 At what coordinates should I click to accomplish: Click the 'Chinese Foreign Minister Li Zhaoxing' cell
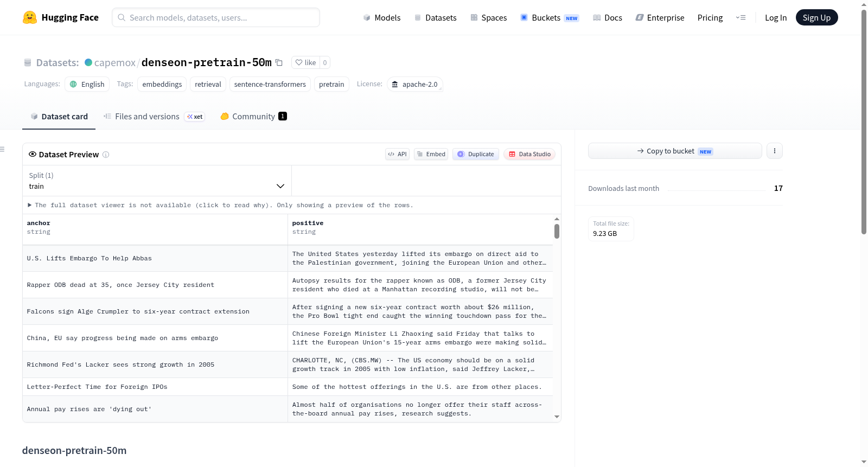pyautogui.click(x=420, y=338)
